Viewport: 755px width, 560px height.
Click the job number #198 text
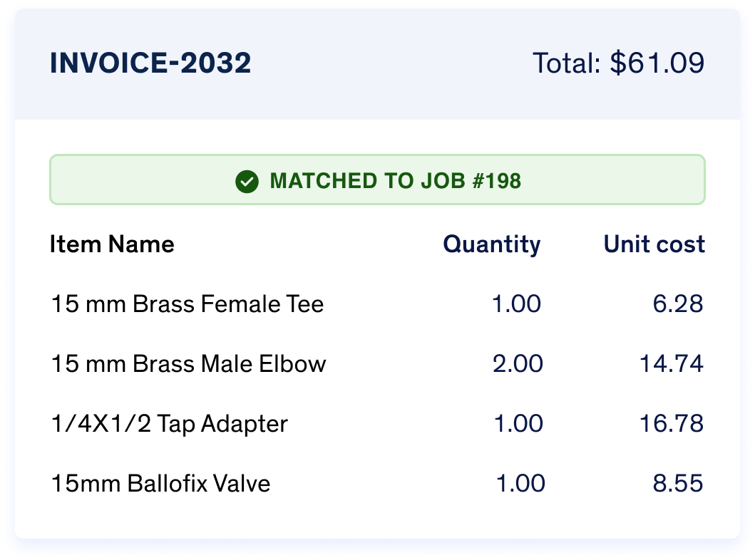click(x=497, y=182)
